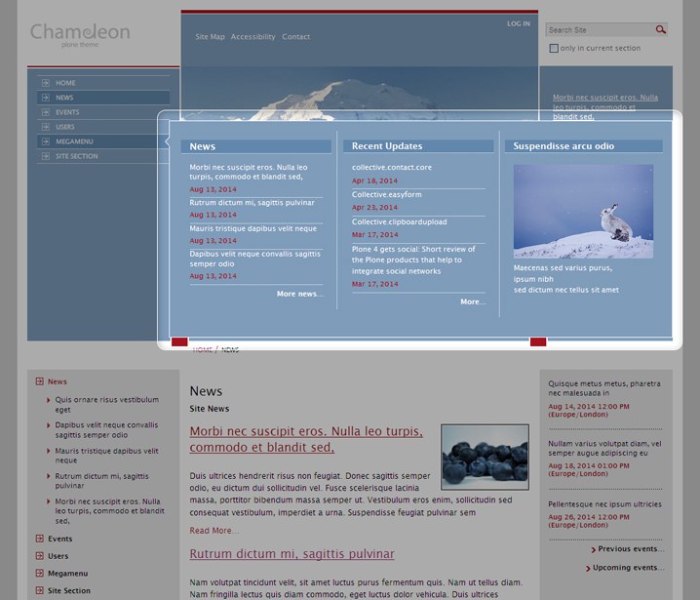Click red chevron beside Upcoming events
700x600 pixels.
pyautogui.click(x=588, y=568)
